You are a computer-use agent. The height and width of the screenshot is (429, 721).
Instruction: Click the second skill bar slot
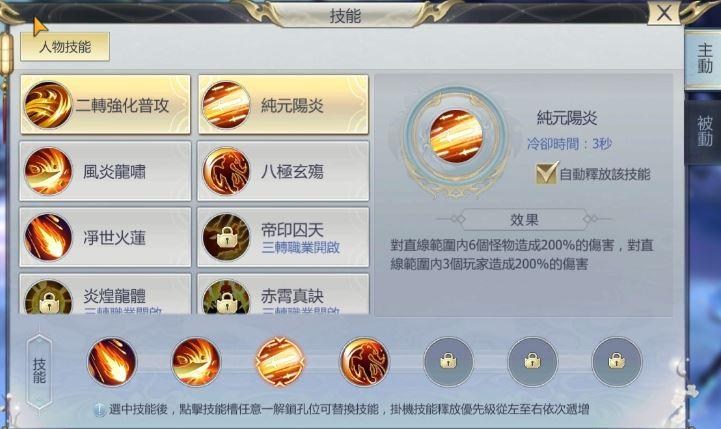(196, 361)
